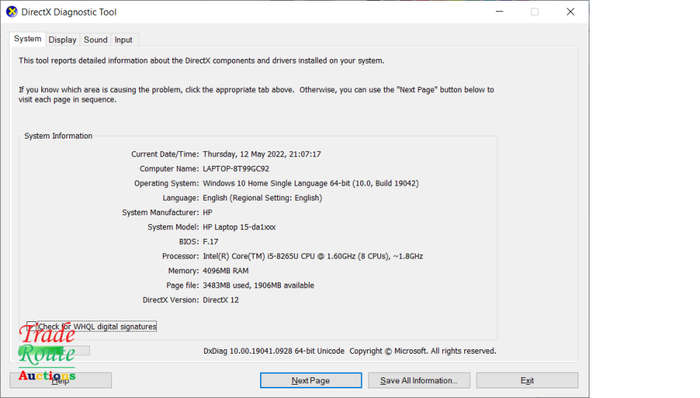Click the System Manufacturer label
700x398 pixels.
tap(161, 212)
